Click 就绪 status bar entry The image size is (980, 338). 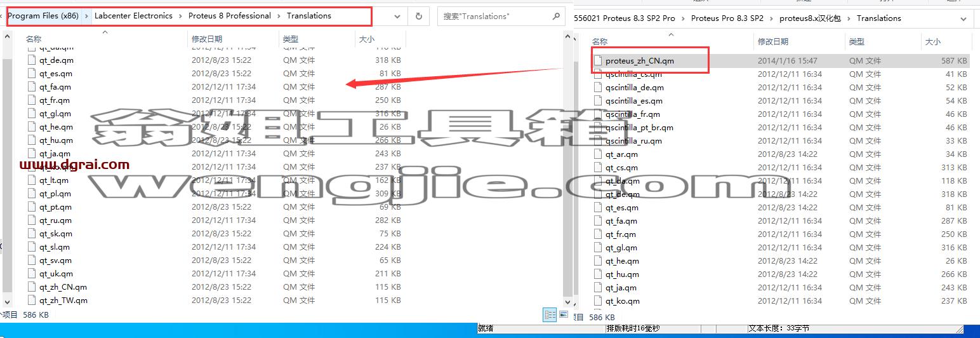[x=486, y=328]
